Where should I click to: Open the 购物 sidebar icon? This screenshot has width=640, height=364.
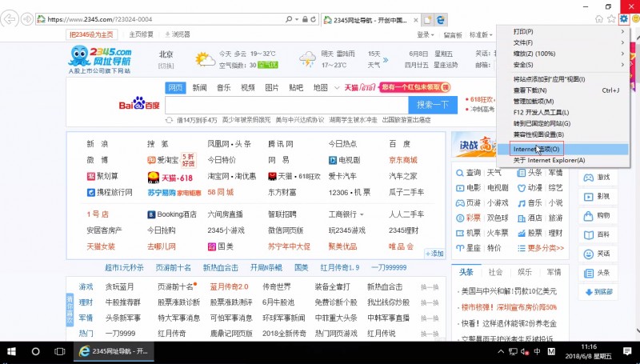[597, 215]
